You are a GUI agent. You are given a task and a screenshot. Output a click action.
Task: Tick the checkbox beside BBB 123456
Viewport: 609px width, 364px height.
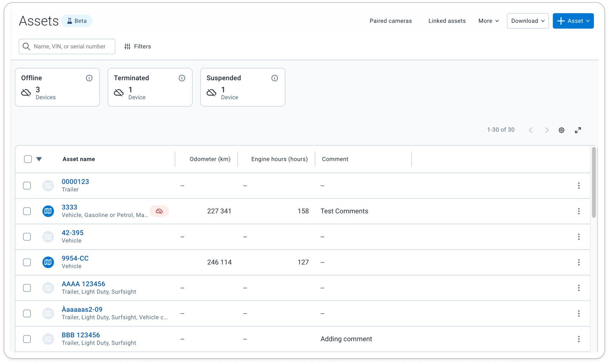coord(27,339)
